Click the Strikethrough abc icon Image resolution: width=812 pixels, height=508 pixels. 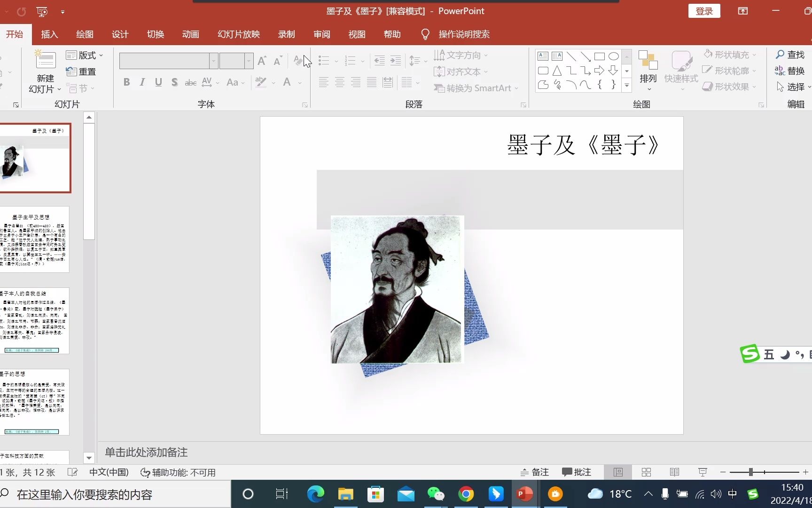(x=190, y=83)
